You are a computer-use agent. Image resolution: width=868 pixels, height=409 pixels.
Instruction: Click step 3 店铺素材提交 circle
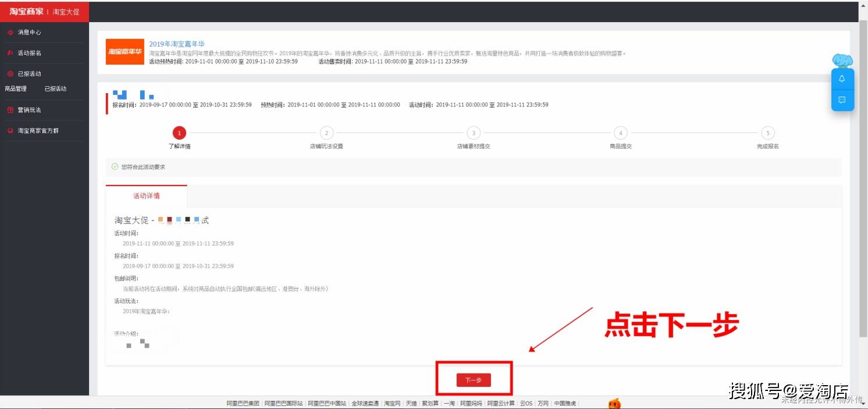pos(474,133)
